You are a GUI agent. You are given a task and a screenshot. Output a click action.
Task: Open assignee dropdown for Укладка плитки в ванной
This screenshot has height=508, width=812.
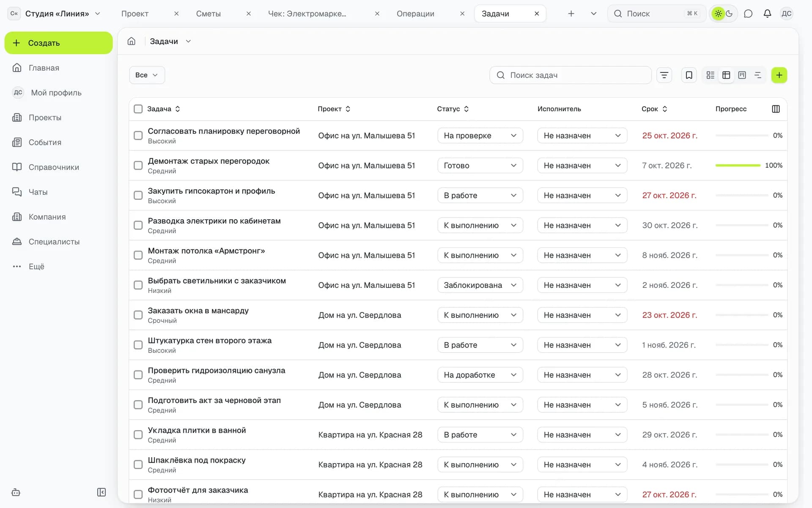pos(582,435)
